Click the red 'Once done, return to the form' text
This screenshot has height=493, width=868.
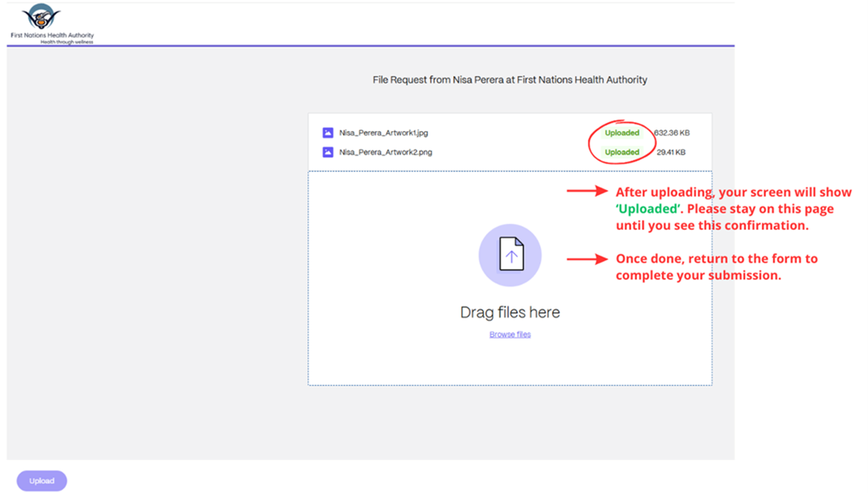coord(716,267)
